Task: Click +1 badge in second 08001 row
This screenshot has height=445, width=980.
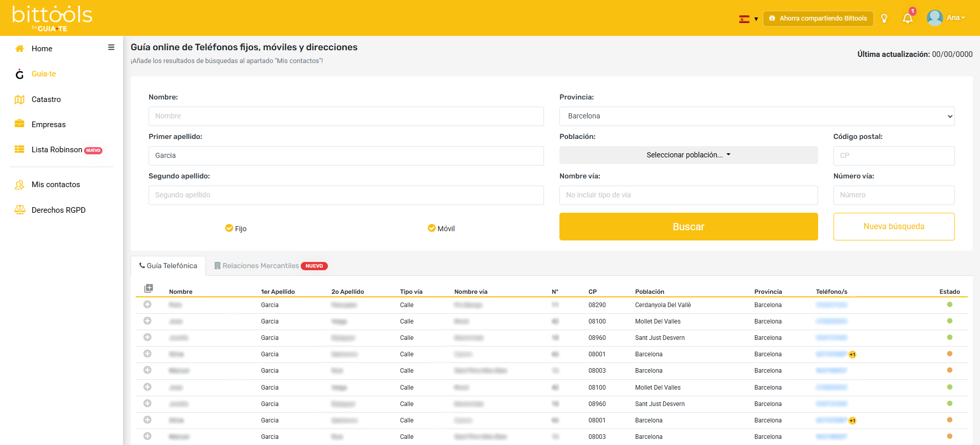Action: pos(852,421)
